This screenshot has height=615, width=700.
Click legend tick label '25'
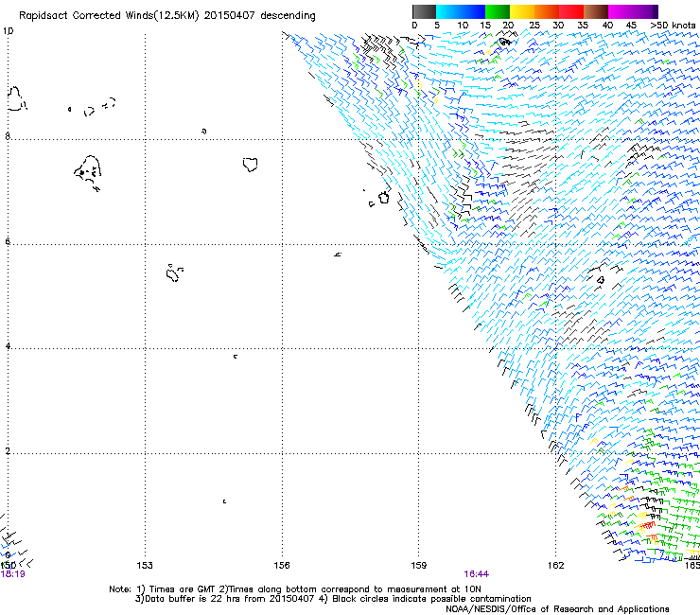534,26
